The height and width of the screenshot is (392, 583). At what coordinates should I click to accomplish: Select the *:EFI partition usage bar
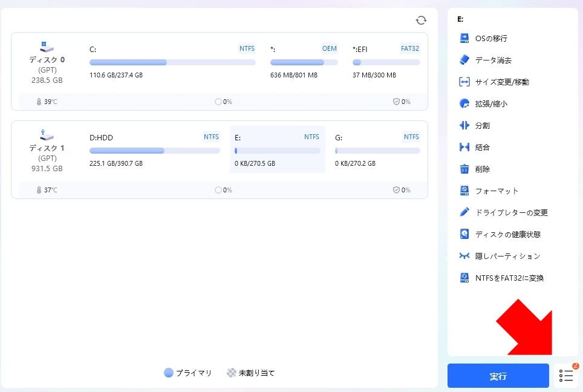pyautogui.click(x=386, y=62)
